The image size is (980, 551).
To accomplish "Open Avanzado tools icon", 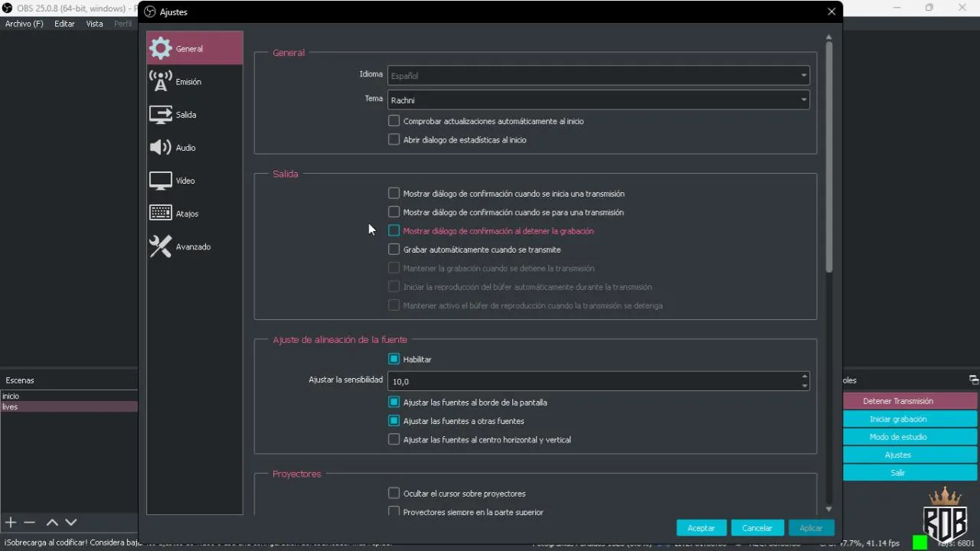I will pyautogui.click(x=161, y=246).
